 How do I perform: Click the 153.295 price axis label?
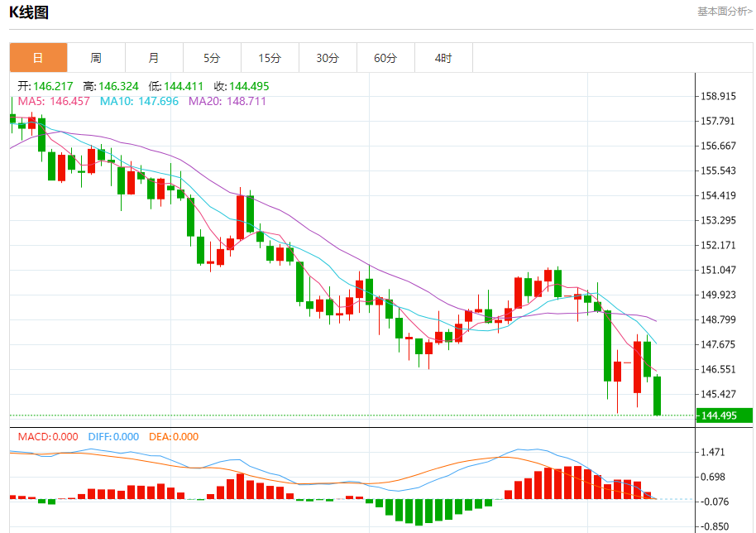(719, 220)
